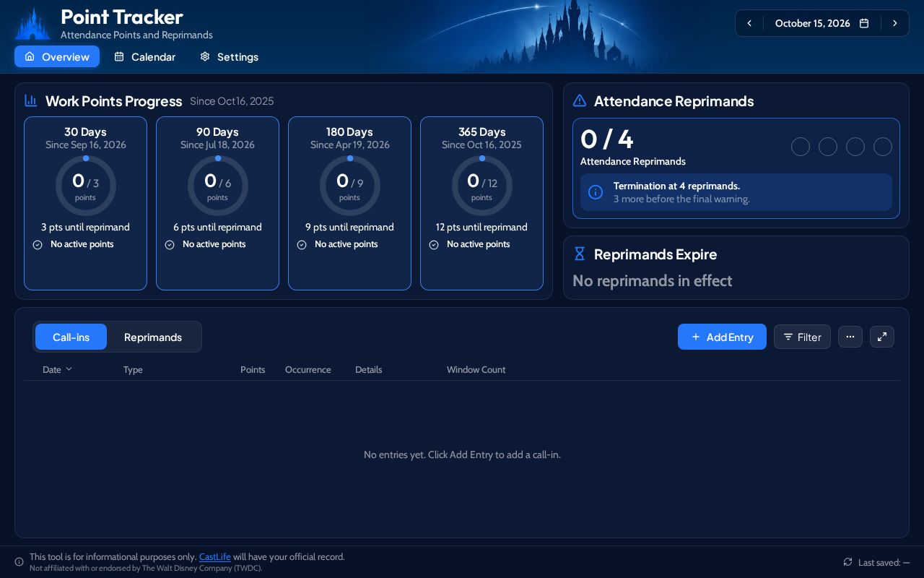Open the Overview tab
The height and width of the screenshot is (578, 924).
coord(57,56)
